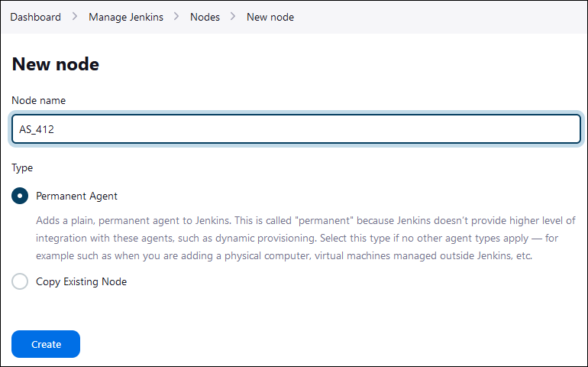
Task: Expand the chevron after Manage Jenkins
Action: (x=176, y=17)
